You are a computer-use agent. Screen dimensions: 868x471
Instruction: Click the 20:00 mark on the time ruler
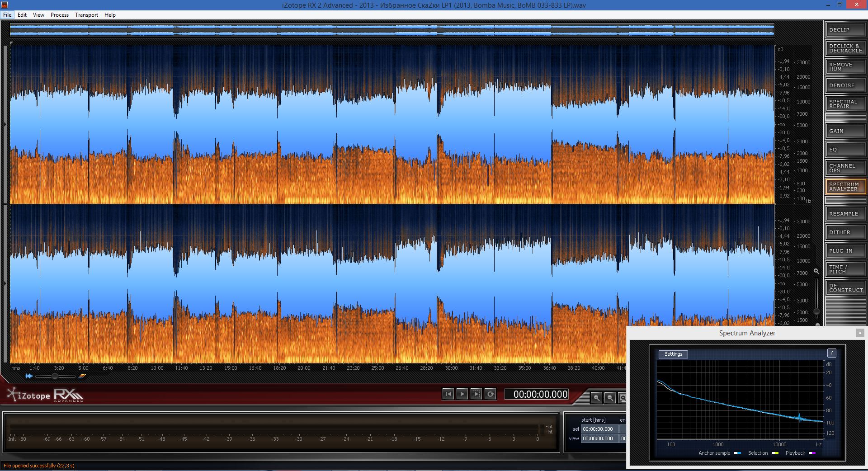click(304, 368)
